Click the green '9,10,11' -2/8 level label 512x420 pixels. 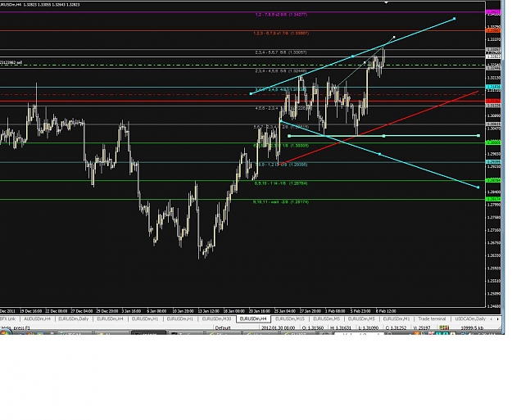click(x=281, y=202)
